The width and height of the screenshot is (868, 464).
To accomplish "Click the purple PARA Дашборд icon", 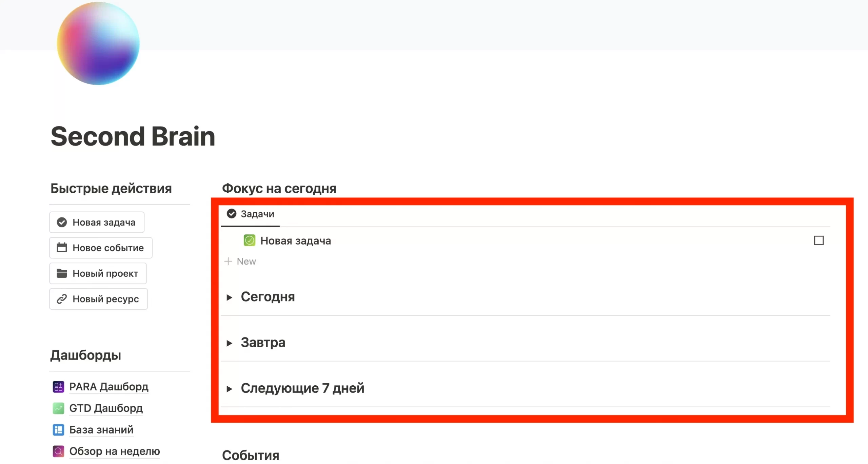I will pos(58,387).
